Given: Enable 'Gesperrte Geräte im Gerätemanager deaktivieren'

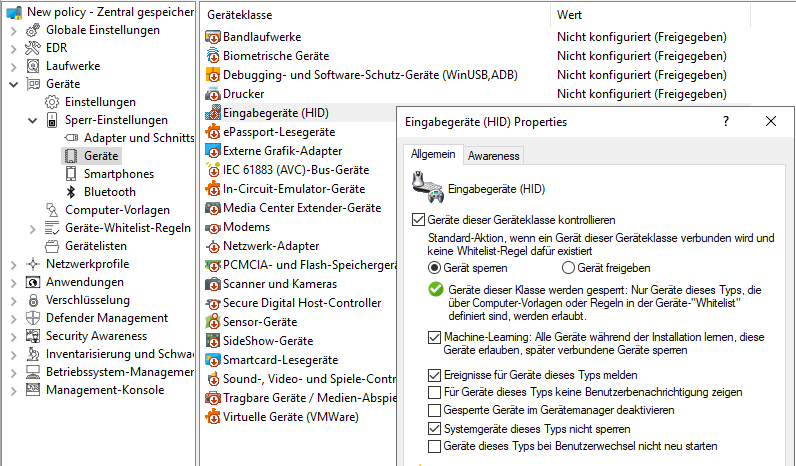Looking at the screenshot, I should point(434,410).
